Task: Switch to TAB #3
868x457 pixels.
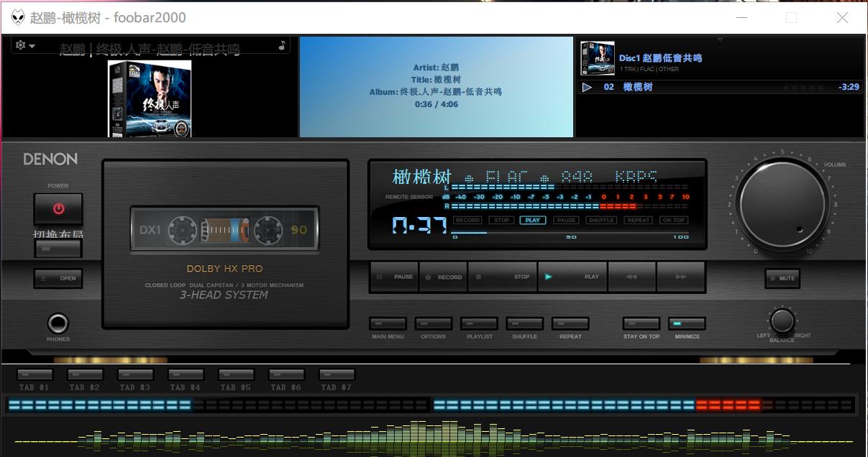Action: pos(134,375)
